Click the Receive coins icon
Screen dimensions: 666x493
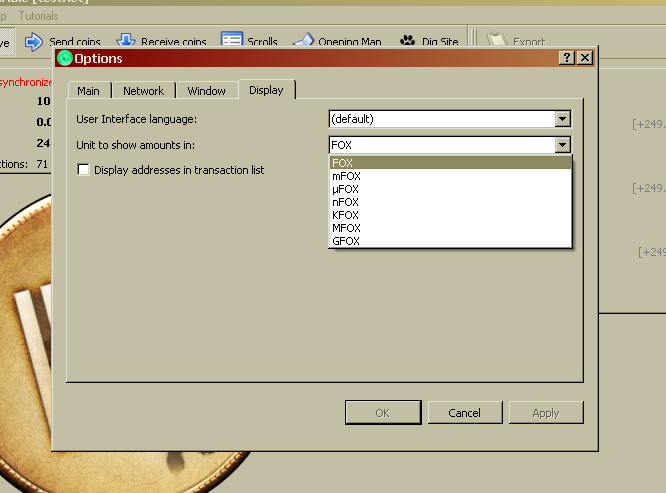tap(126, 40)
